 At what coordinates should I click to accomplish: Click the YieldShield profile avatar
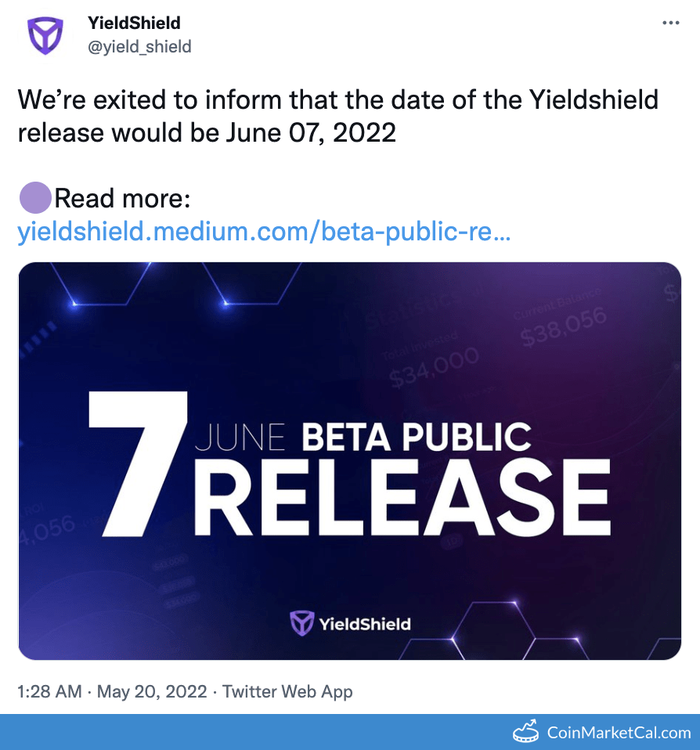click(x=45, y=36)
